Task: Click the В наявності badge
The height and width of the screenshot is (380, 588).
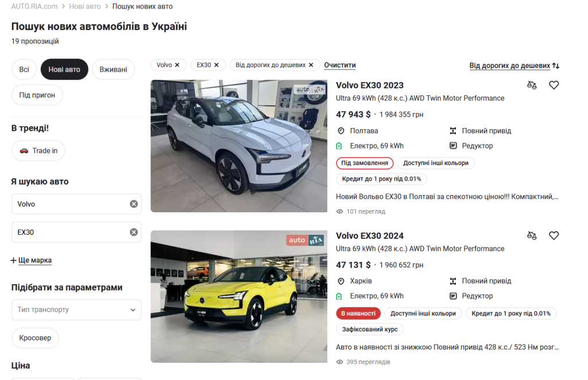Action: coord(358,313)
